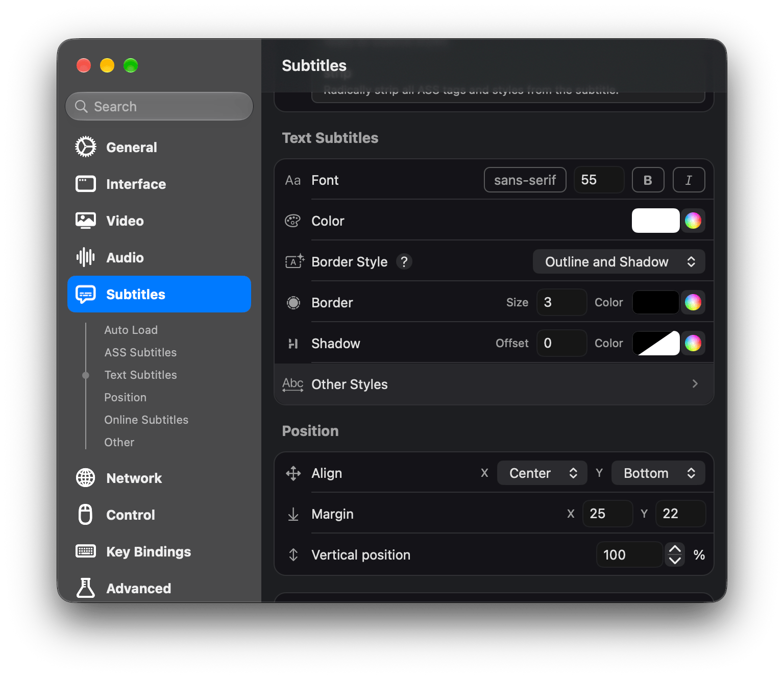Open color wheel picker for Shadow color

693,343
